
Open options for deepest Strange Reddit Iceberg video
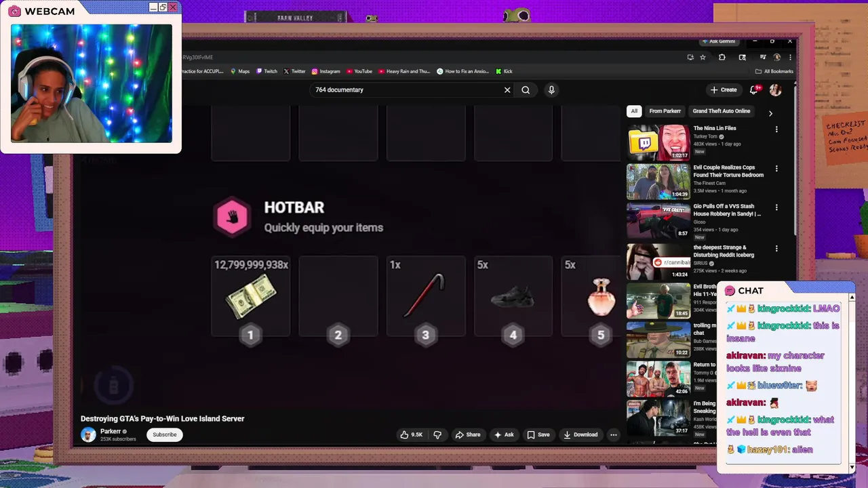pos(776,248)
